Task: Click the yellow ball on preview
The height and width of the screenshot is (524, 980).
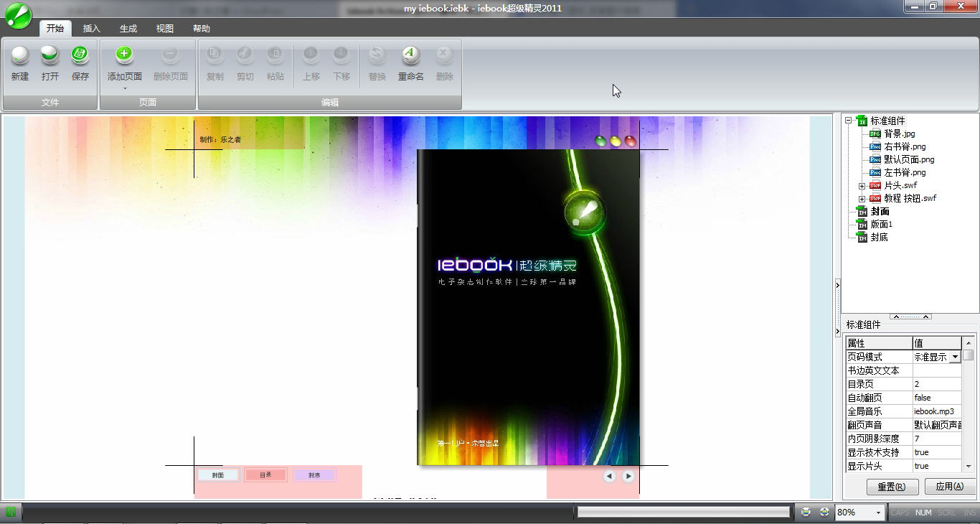Action: click(616, 141)
